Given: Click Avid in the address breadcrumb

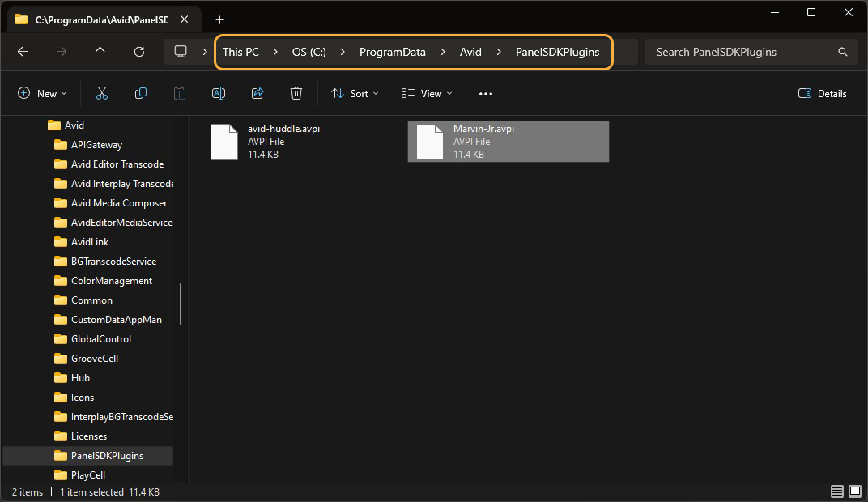Looking at the screenshot, I should (470, 52).
